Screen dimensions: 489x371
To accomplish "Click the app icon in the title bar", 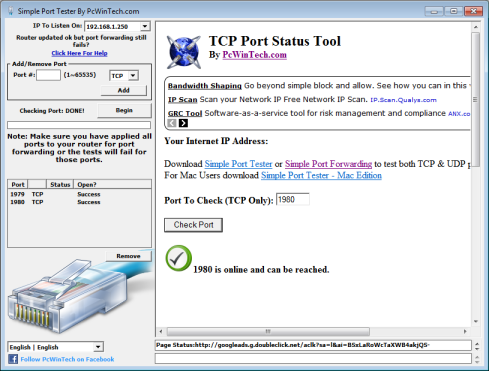I will pyautogui.click(x=11, y=11).
